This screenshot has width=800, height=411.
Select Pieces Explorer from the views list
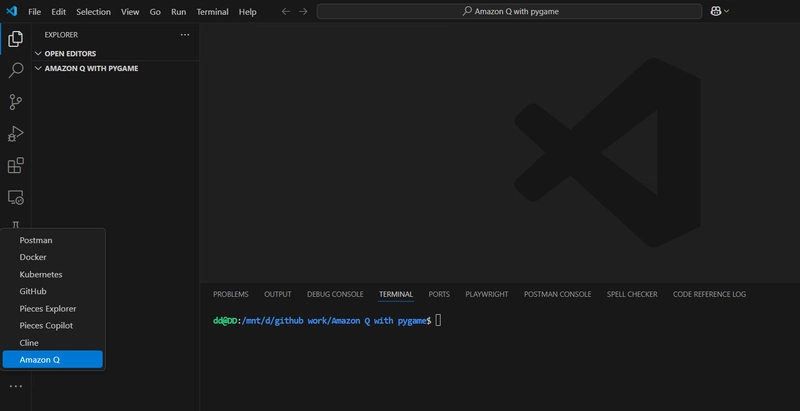click(x=53, y=309)
